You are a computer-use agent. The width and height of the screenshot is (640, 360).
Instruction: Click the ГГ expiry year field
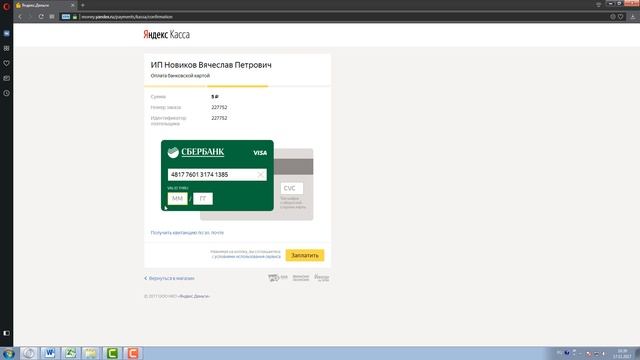pyautogui.click(x=203, y=198)
